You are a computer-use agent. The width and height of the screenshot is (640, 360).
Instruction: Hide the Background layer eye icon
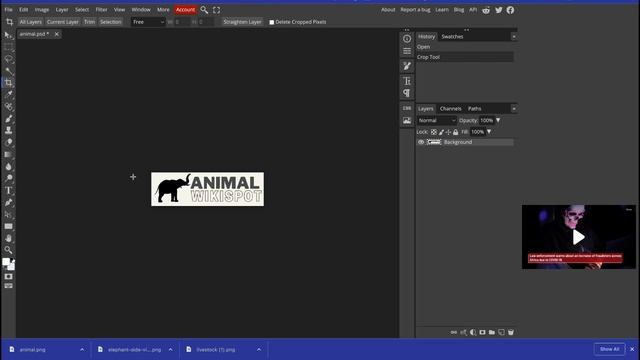tap(421, 142)
